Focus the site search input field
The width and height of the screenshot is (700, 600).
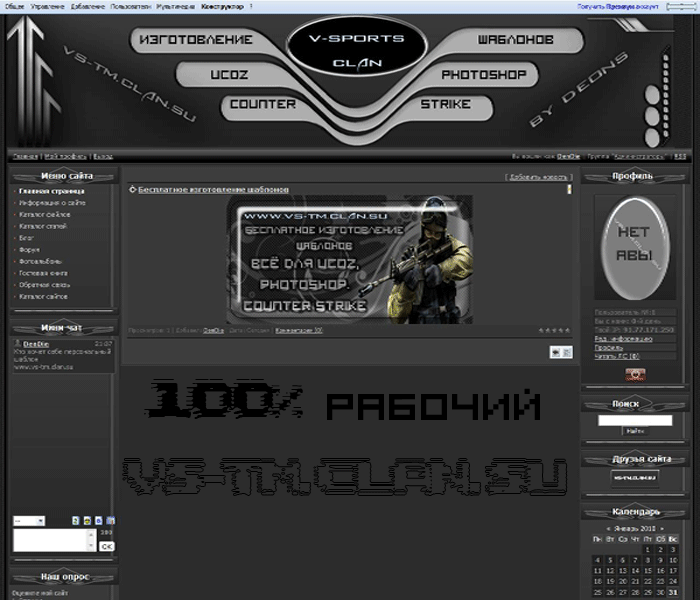click(635, 421)
